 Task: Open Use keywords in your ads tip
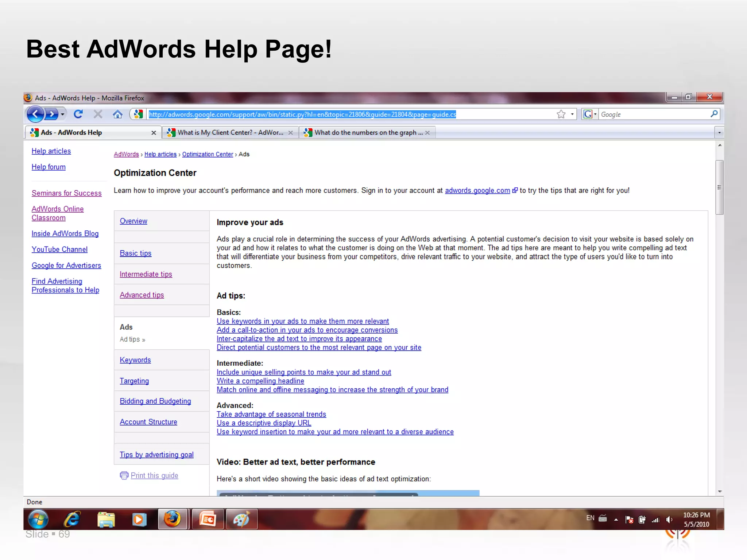(x=303, y=321)
